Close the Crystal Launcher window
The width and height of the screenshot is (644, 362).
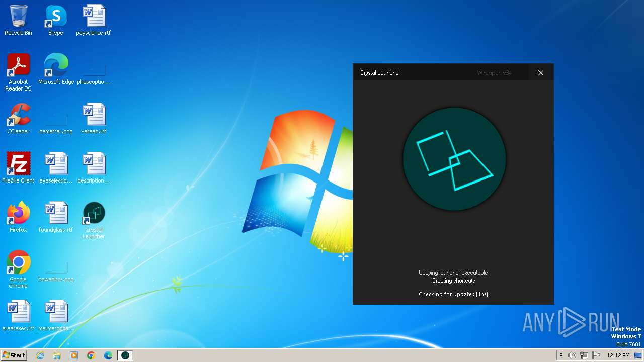(x=541, y=73)
